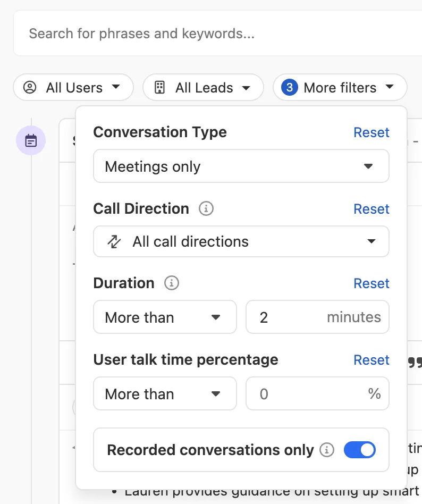Viewport: 422px width, 504px height.
Task: Click the search phrases and keywords field
Action: click(217, 33)
